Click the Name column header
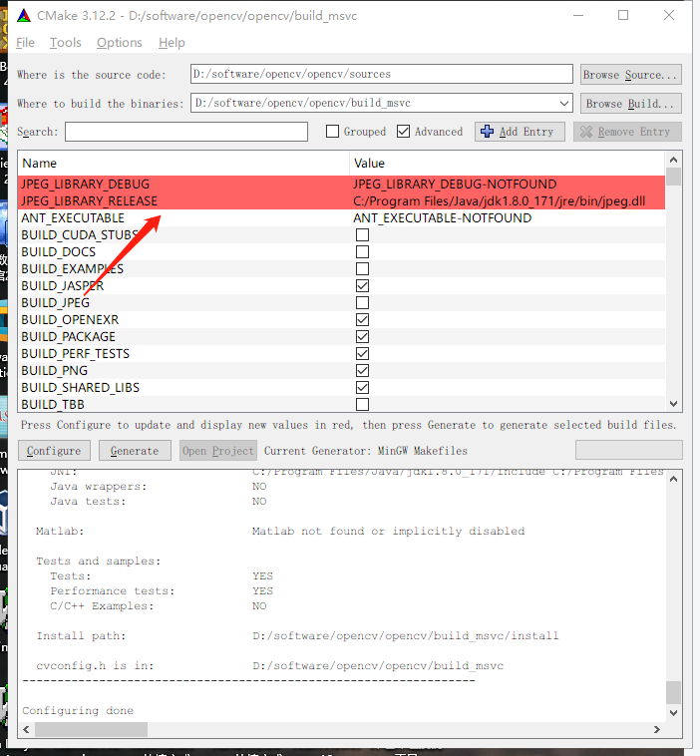700x756 pixels. 183,164
